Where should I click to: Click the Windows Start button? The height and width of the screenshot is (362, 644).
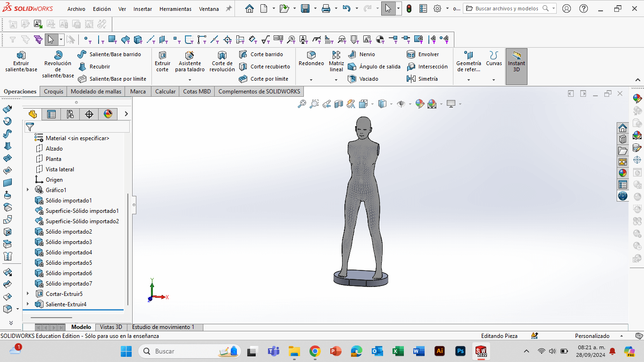[x=126, y=351]
